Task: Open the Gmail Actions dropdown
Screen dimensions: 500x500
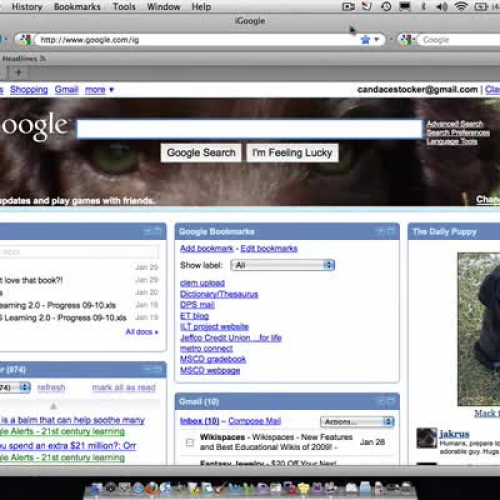Action: click(357, 422)
